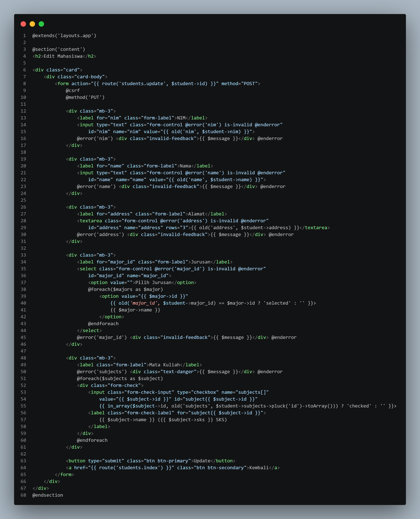Click the @endsection directive
Screen dimensions: 420x519
(48, 495)
